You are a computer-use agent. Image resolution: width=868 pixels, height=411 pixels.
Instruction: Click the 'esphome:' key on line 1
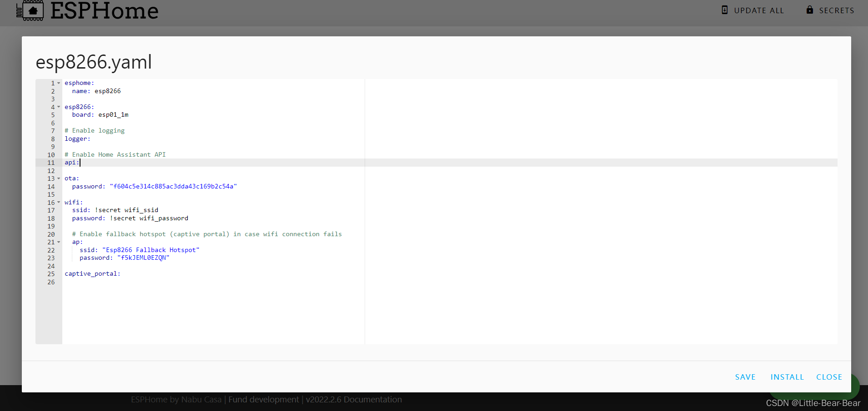point(79,83)
